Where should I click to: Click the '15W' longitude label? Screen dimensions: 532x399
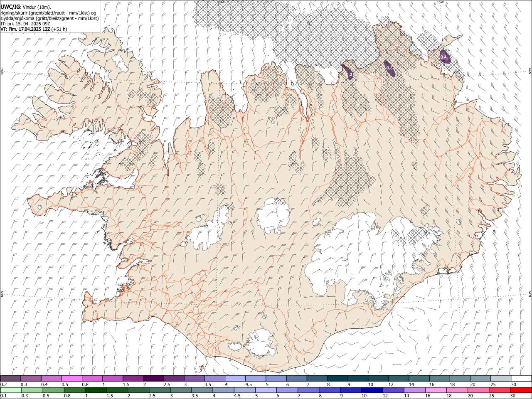[x=440, y=2]
